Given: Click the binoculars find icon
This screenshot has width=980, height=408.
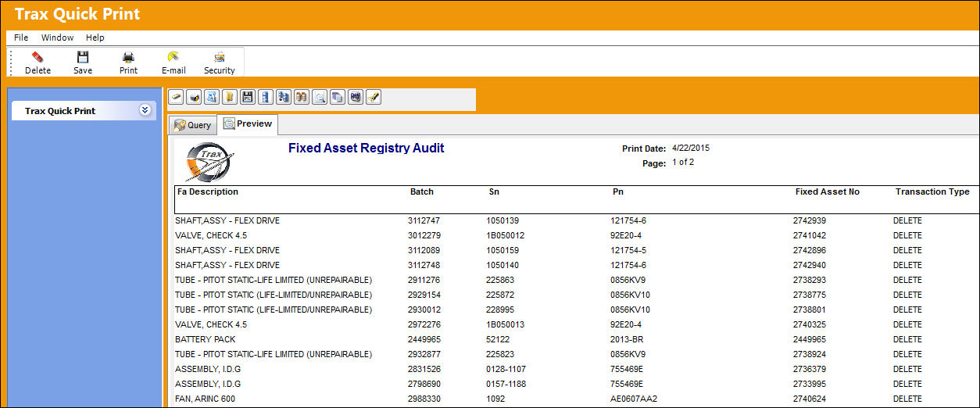Looking at the screenshot, I should (x=302, y=98).
